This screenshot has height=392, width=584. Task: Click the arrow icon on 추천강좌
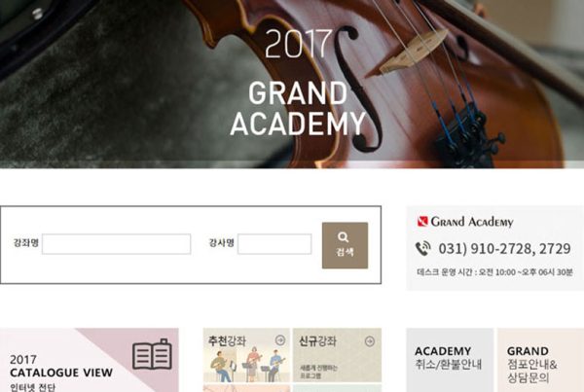pyautogui.click(x=280, y=339)
